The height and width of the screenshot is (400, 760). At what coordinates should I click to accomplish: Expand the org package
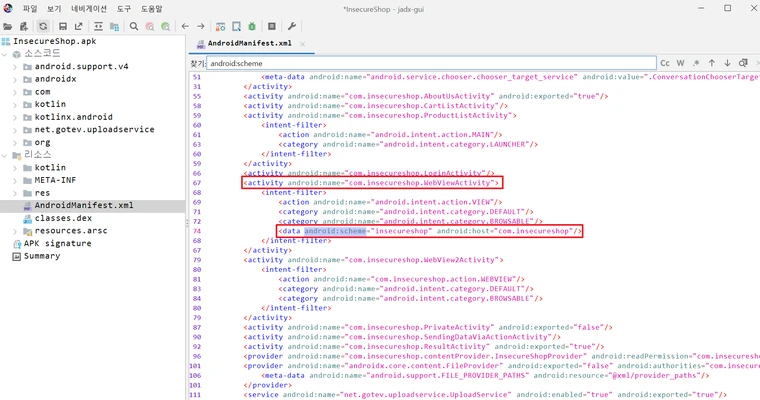15,143
